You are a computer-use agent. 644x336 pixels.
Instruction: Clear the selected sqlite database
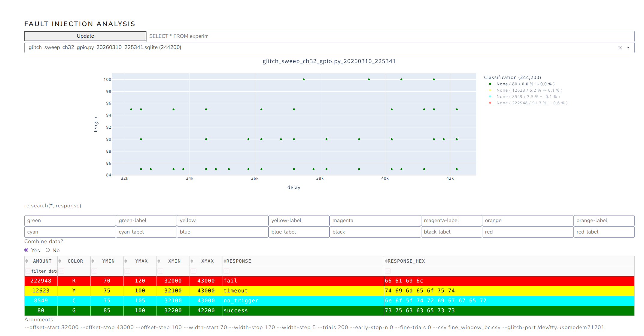(620, 47)
